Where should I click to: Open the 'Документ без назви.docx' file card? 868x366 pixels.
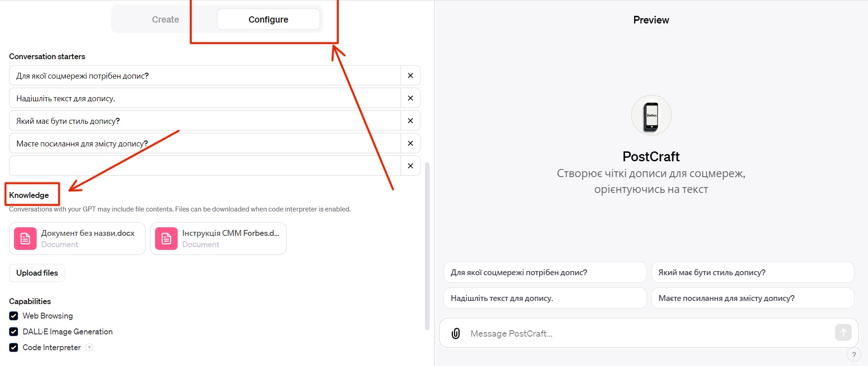[77, 239]
